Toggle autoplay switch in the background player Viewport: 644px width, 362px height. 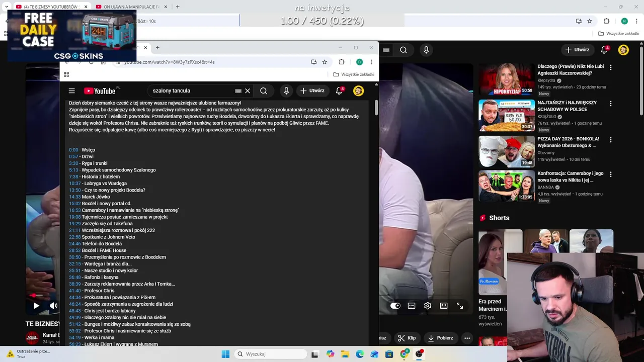coord(395,306)
